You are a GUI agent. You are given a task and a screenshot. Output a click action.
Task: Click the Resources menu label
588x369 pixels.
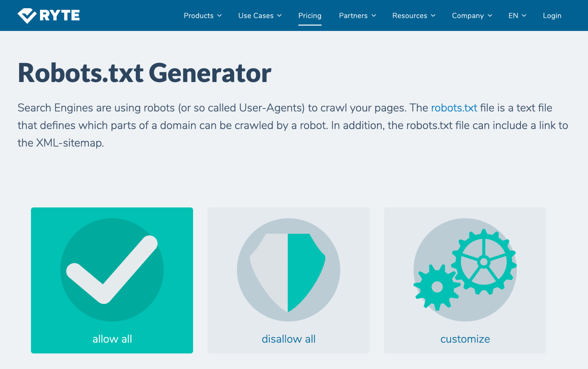point(409,16)
